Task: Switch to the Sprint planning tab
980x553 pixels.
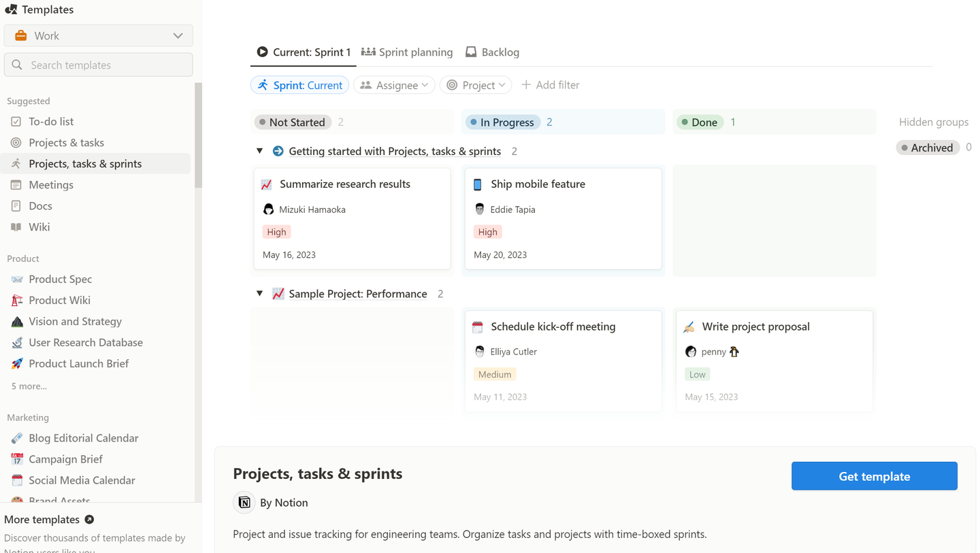Action: click(x=407, y=52)
